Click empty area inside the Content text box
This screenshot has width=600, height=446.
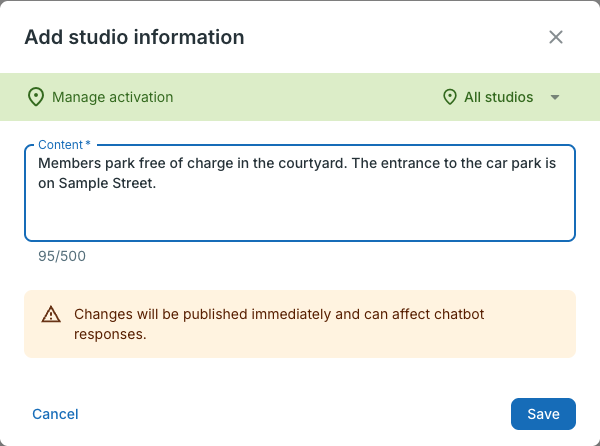coord(300,216)
